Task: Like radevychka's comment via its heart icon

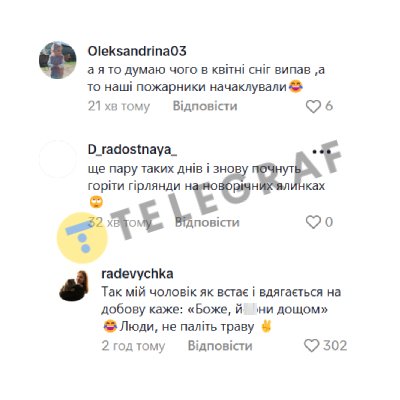Action: coord(312,346)
